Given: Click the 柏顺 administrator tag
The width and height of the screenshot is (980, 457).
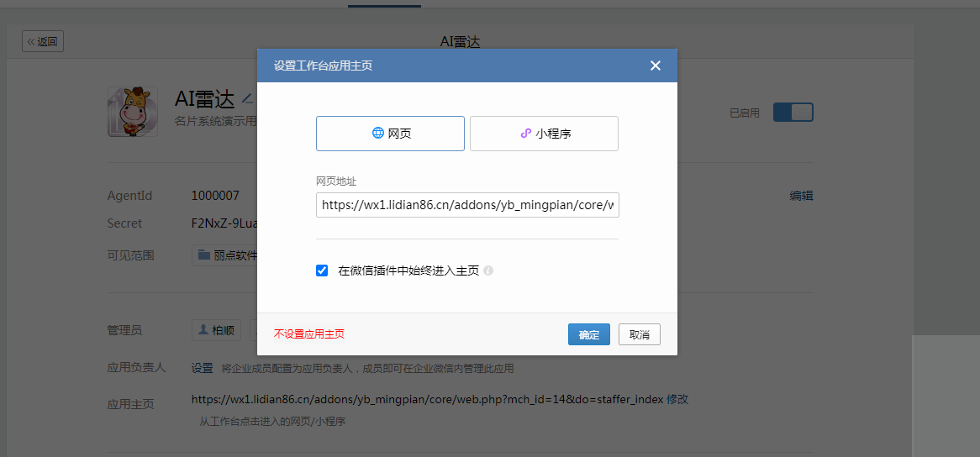Looking at the screenshot, I should [x=216, y=330].
